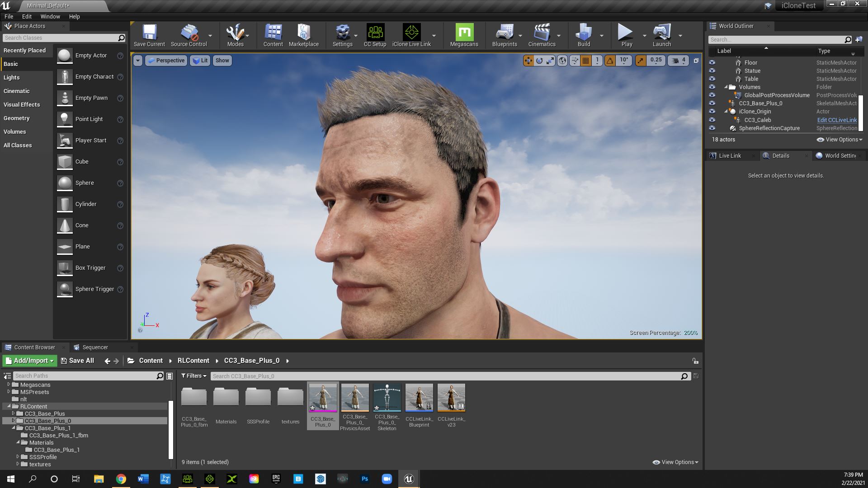Click RLContent in the breadcrumb path

[x=193, y=361]
